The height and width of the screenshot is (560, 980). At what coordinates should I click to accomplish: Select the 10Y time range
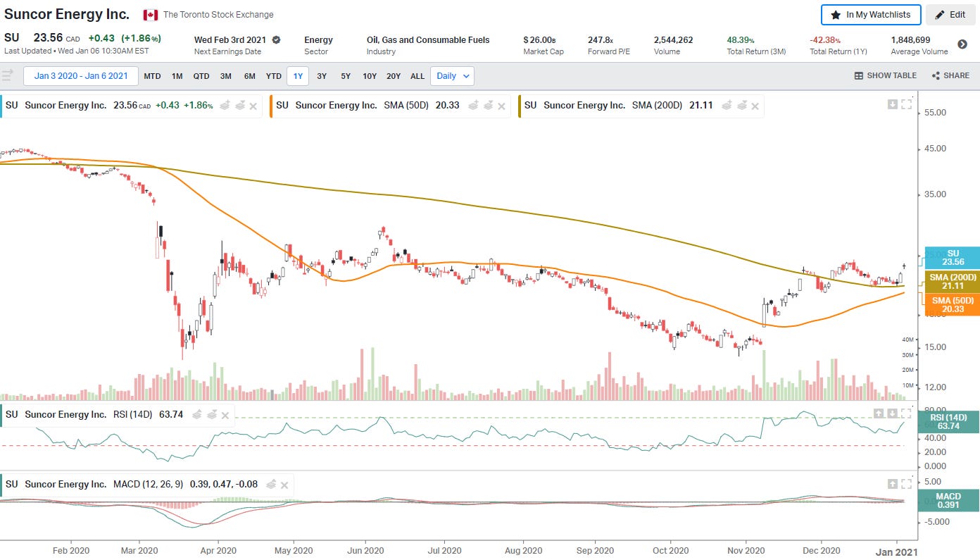(x=370, y=76)
